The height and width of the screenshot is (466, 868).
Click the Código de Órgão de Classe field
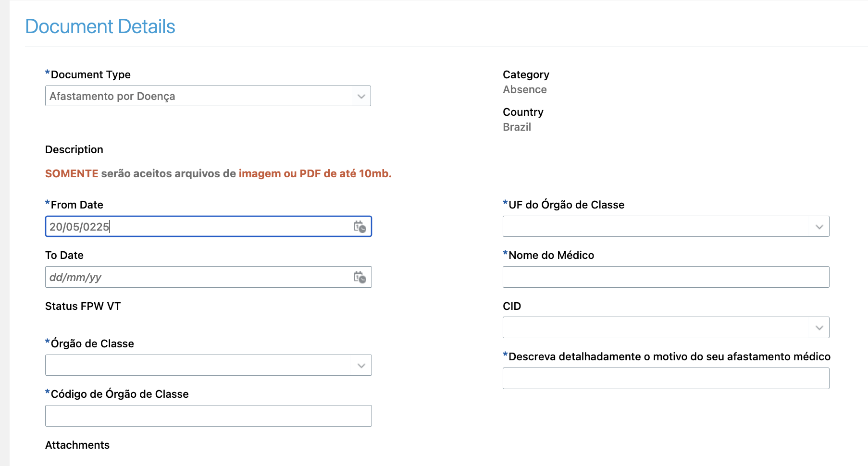(x=209, y=416)
